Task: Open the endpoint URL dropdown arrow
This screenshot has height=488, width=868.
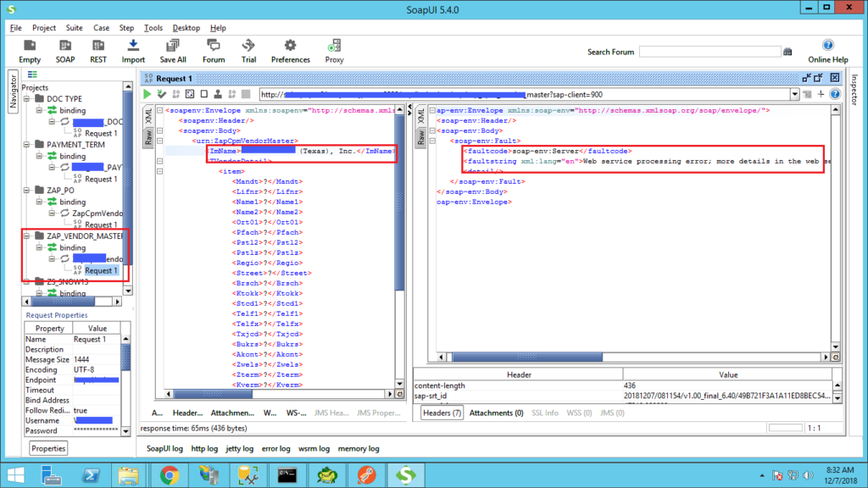Action: (794, 95)
